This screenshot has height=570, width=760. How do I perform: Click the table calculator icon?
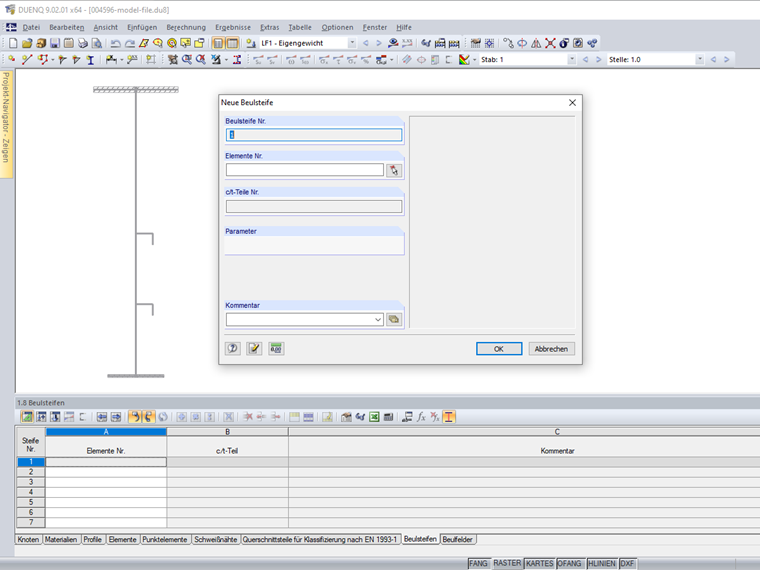click(x=388, y=417)
